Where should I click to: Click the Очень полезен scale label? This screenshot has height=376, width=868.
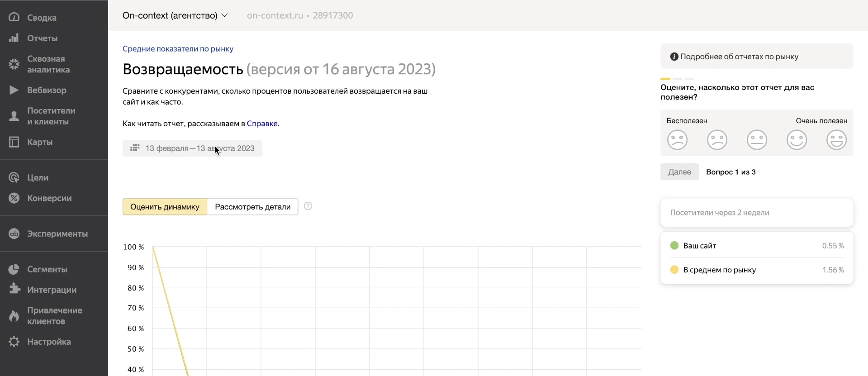point(821,121)
